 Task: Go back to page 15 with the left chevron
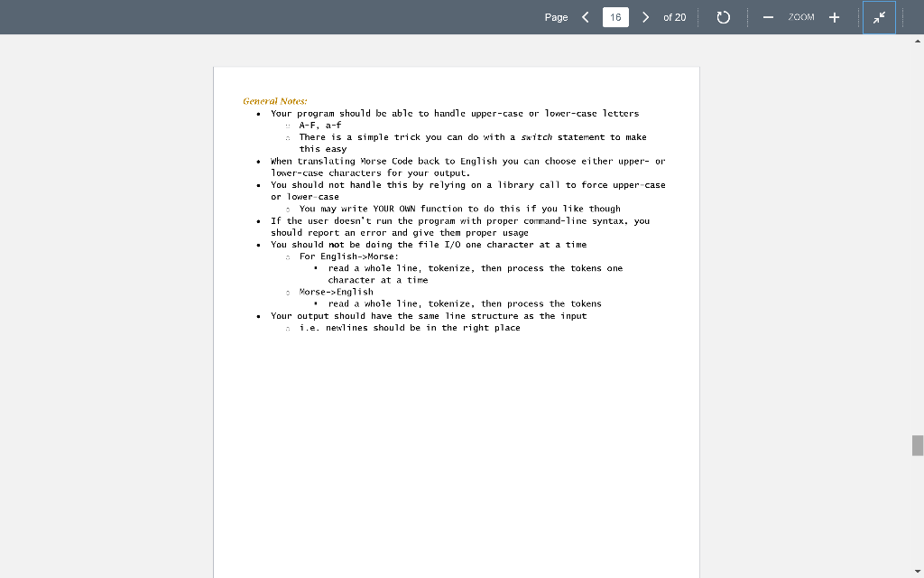585,16
